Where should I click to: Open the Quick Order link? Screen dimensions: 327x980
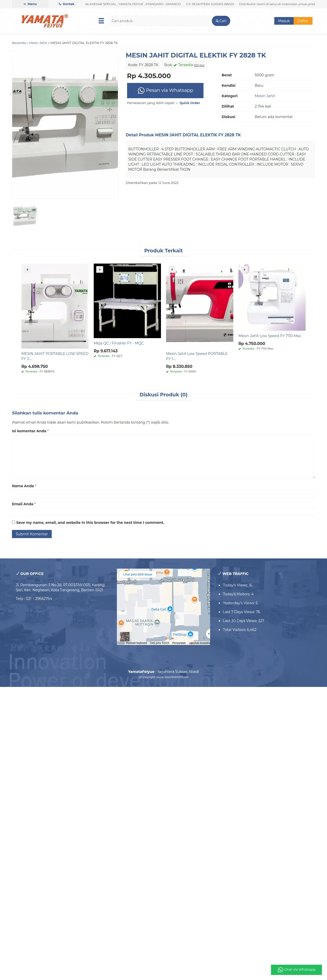[x=189, y=103]
